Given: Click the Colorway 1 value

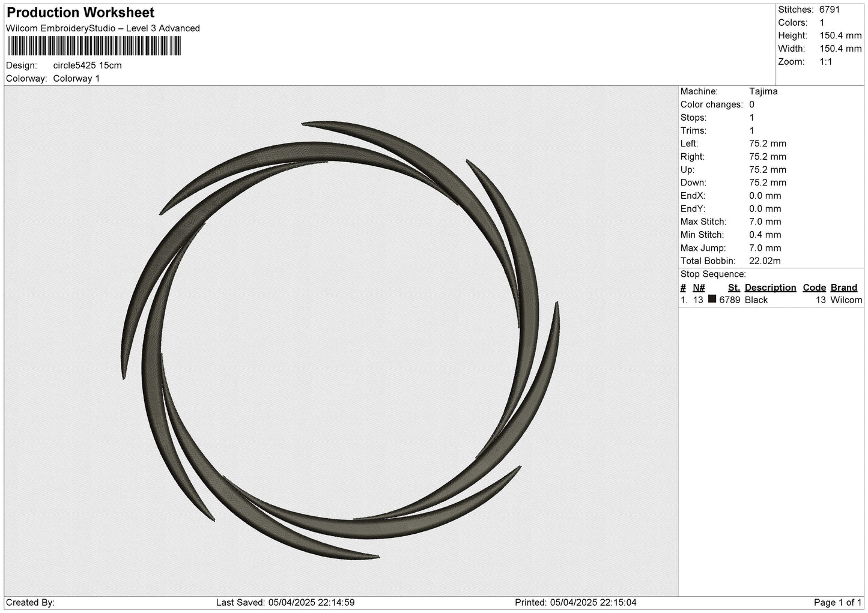Looking at the screenshot, I should 77,79.
